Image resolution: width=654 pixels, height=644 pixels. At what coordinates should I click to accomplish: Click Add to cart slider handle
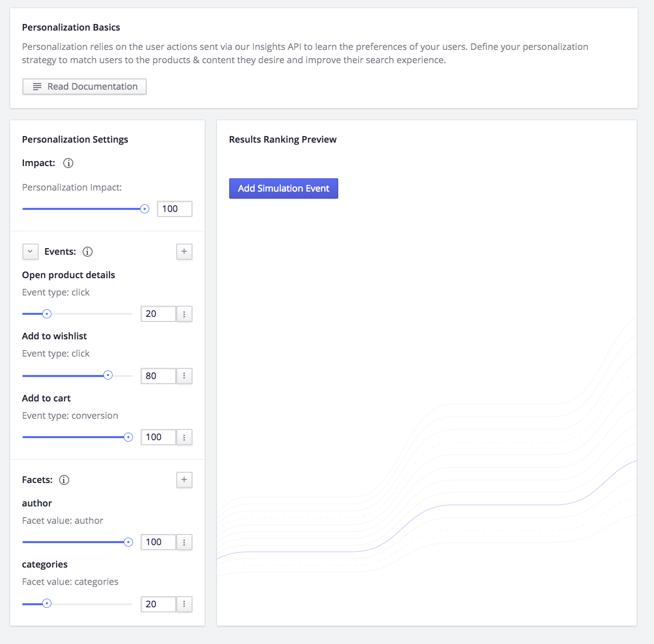128,437
